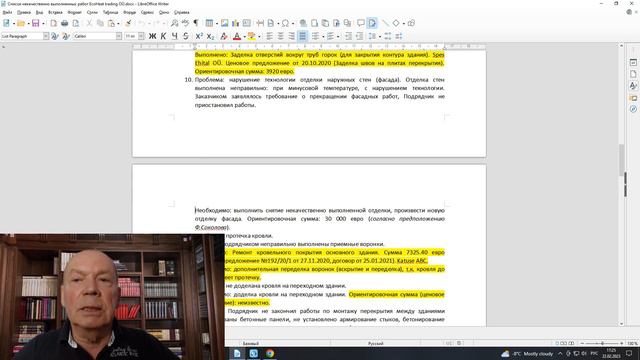Toggle track changes recording
640x360 pixels.
point(372,23)
